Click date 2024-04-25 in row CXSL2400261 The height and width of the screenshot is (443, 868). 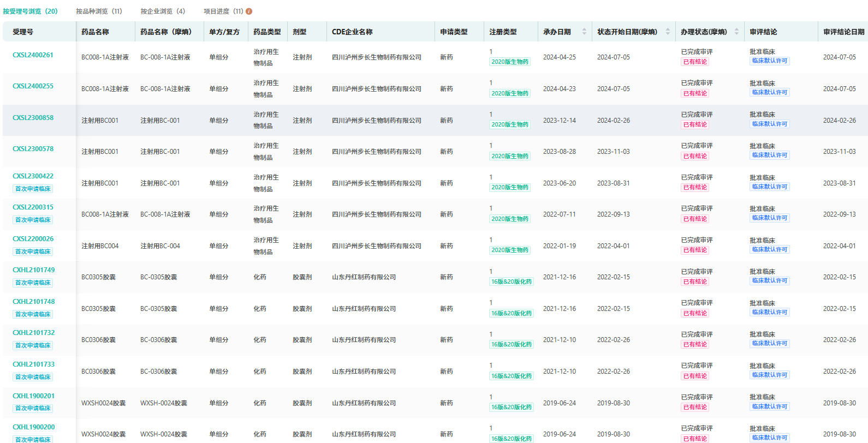pyautogui.click(x=560, y=57)
